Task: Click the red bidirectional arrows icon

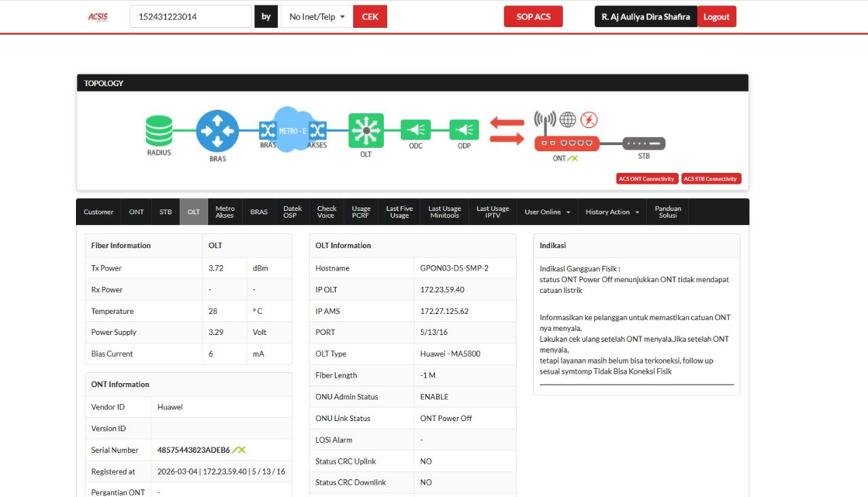Action: coord(507,131)
